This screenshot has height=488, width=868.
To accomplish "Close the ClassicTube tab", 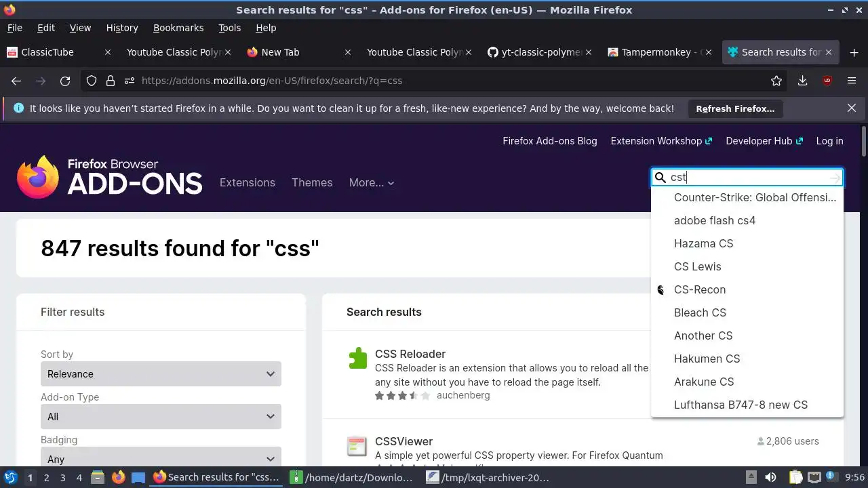I will pos(108,52).
